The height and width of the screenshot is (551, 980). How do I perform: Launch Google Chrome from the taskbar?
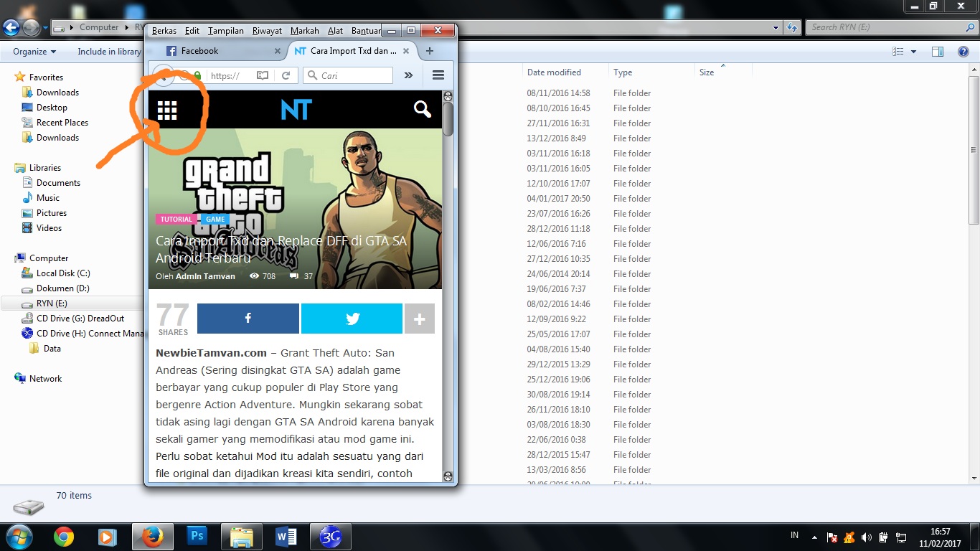64,536
